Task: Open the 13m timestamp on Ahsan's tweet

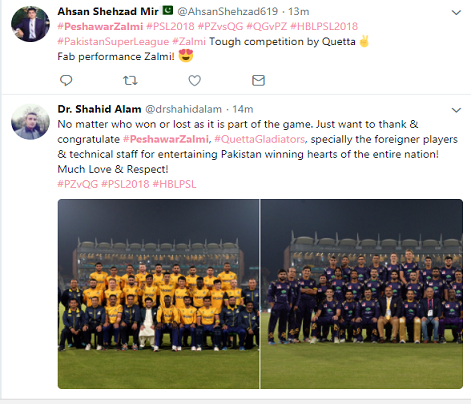Action: click(299, 12)
